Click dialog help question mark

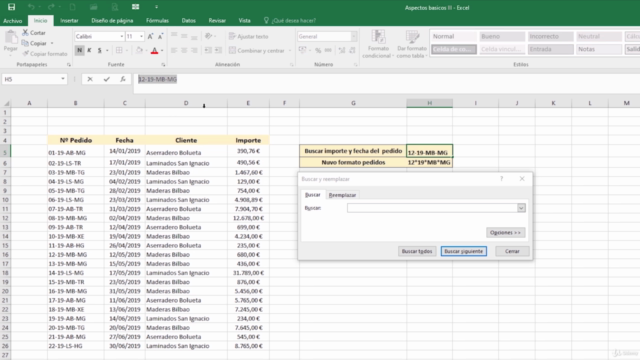point(502,179)
